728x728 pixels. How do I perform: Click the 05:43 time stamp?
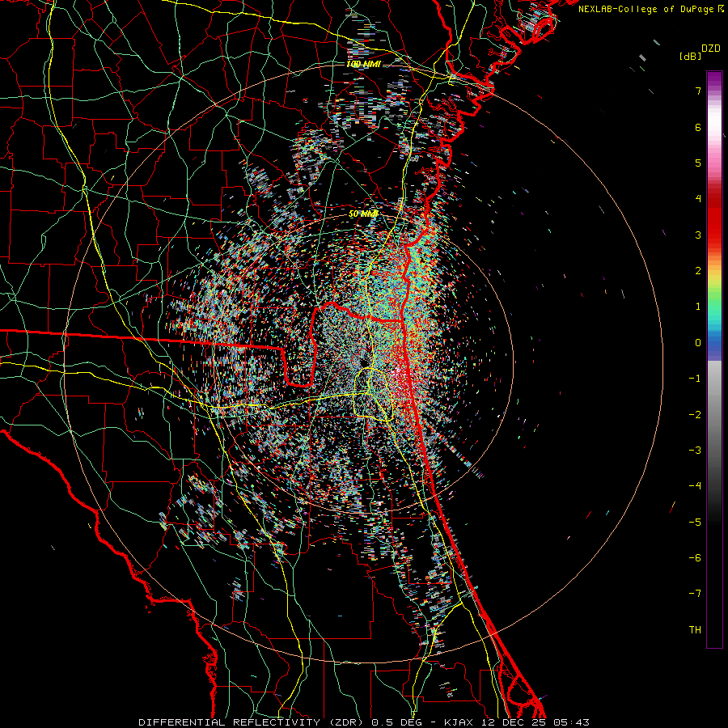tap(571, 722)
